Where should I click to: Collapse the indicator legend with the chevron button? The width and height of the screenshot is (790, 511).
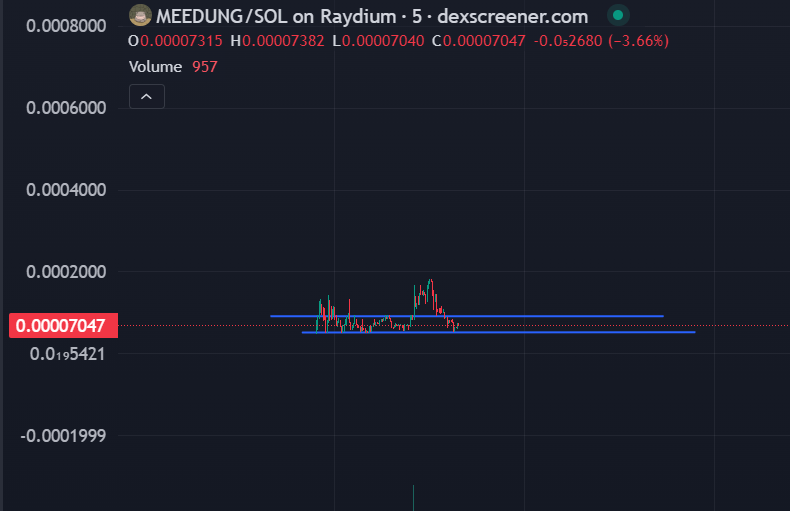coord(147,96)
